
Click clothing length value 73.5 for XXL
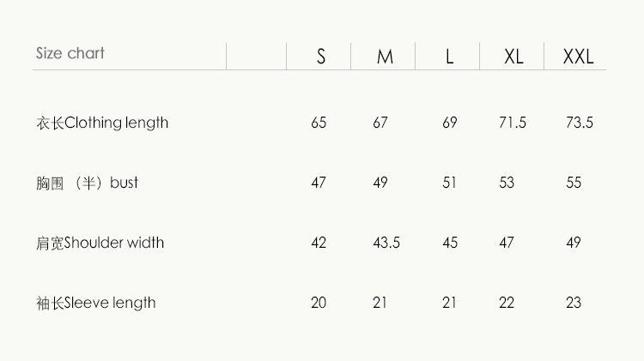click(580, 123)
